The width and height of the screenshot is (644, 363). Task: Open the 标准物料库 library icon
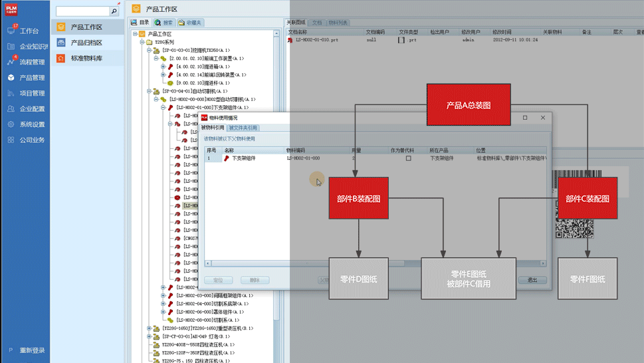coord(61,59)
